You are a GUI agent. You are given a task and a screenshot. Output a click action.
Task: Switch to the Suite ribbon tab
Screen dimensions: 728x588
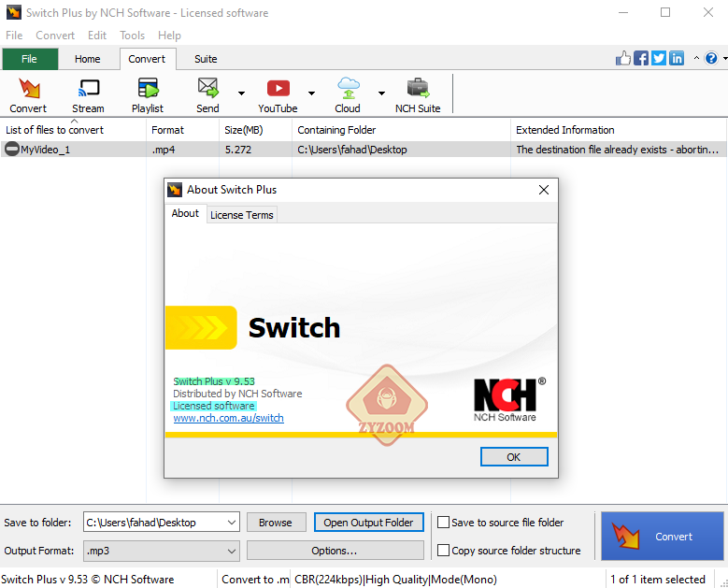206,59
